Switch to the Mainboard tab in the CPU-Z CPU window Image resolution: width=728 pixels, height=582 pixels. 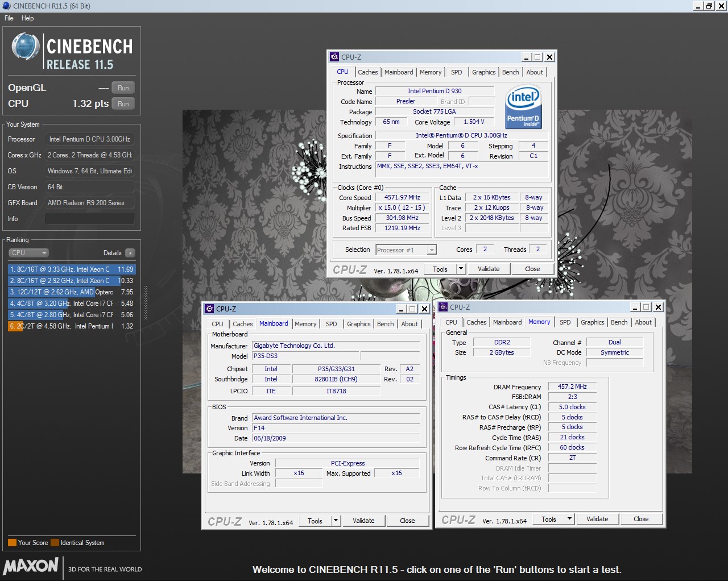pyautogui.click(x=399, y=72)
